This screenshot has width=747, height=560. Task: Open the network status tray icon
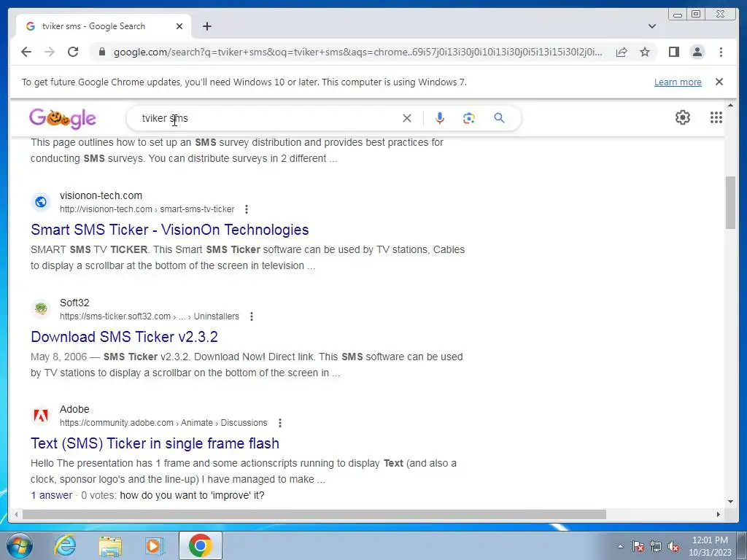(656, 546)
